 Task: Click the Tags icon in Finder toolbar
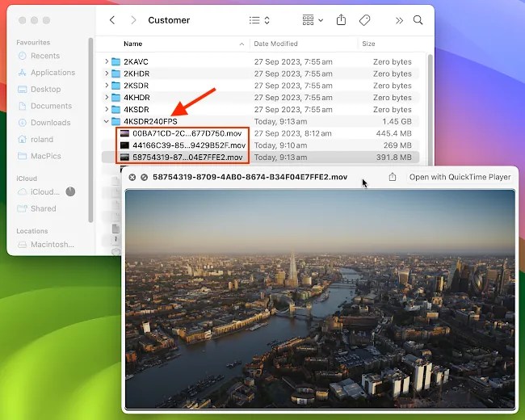pos(364,20)
